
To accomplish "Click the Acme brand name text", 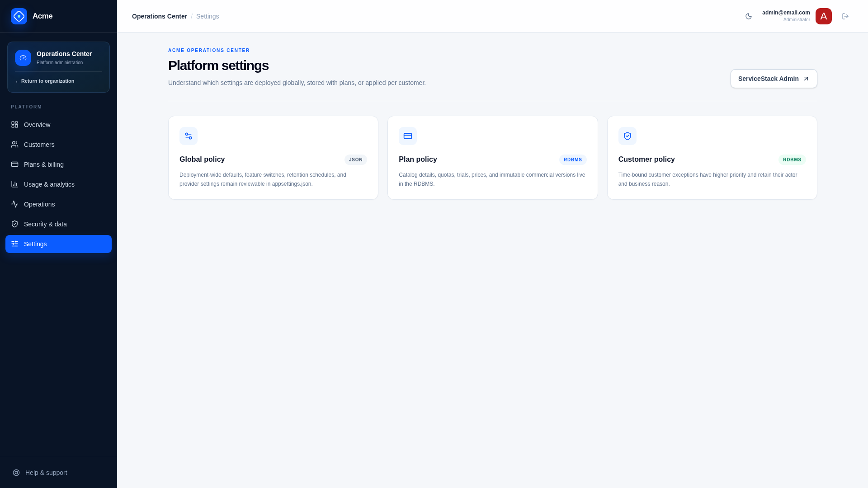I will click(x=42, y=16).
